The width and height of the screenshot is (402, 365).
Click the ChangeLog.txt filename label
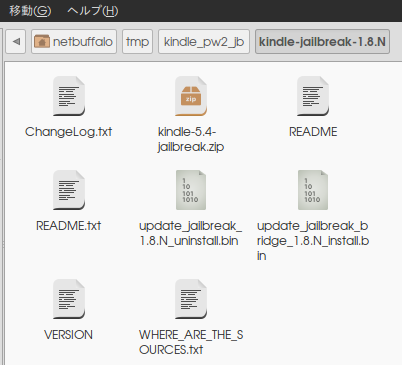click(69, 132)
